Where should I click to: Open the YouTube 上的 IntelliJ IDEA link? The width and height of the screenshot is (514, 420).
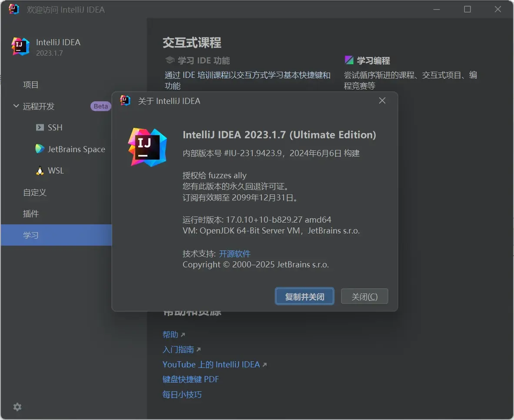tap(211, 364)
